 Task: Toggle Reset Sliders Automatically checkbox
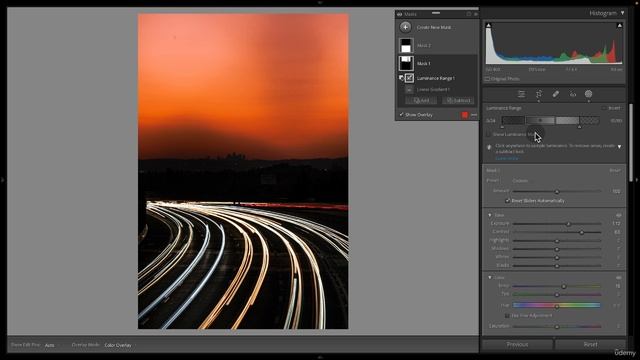pos(507,201)
